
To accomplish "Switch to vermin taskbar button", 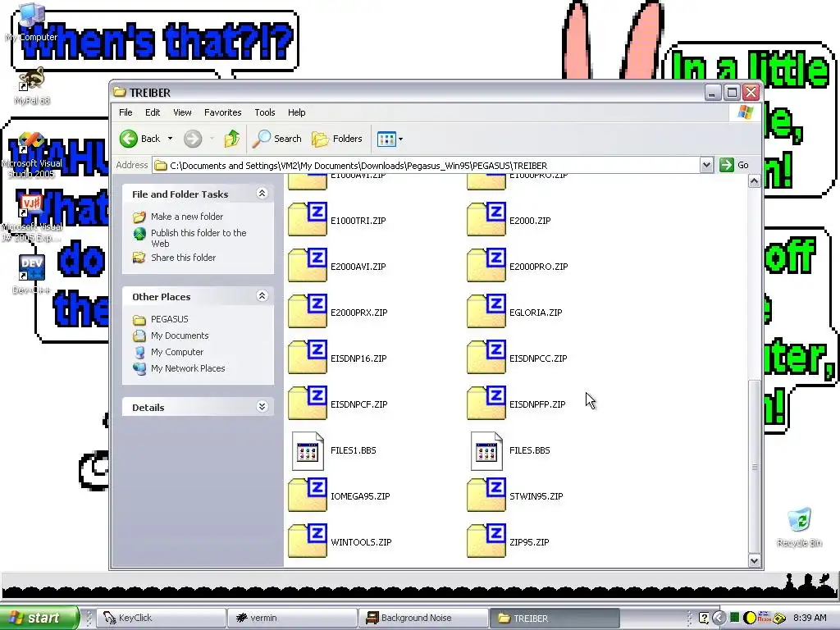I will pos(292,618).
